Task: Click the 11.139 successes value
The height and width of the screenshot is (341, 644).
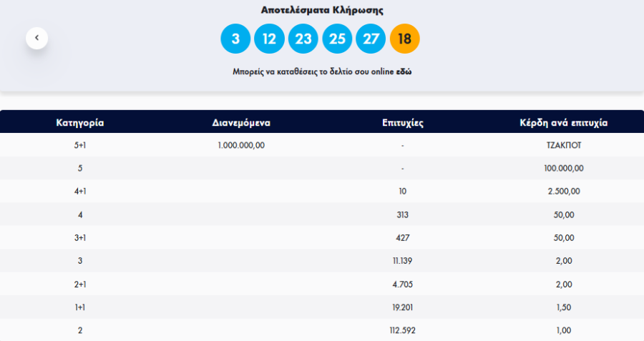Action: [x=403, y=261]
